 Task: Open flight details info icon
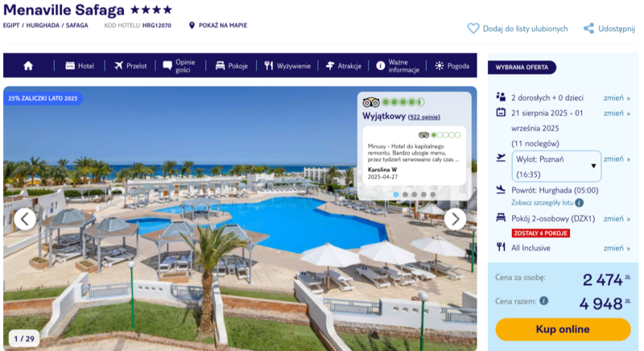pyautogui.click(x=579, y=202)
